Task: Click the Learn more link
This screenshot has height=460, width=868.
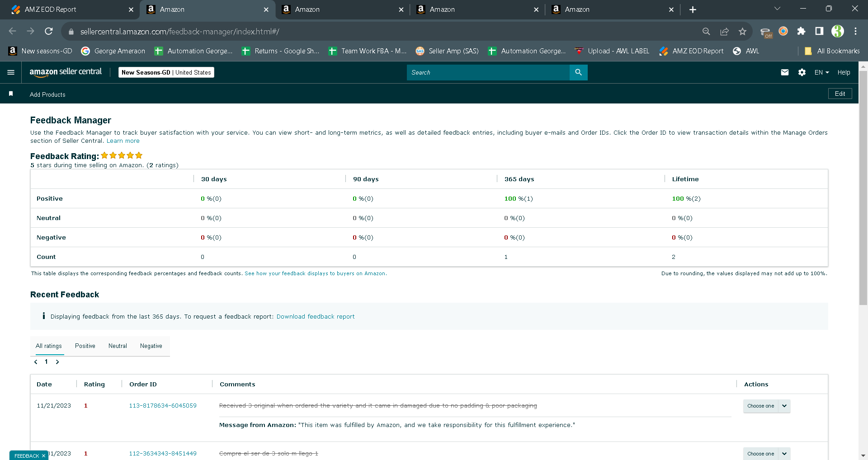Action: click(x=123, y=141)
